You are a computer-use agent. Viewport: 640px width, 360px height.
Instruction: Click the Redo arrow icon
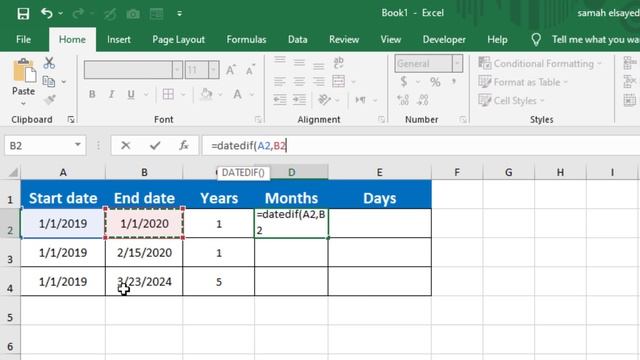(x=78, y=13)
